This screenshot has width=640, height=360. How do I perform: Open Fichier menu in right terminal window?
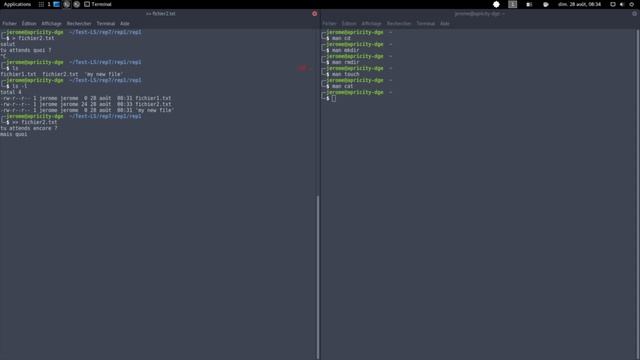(329, 24)
